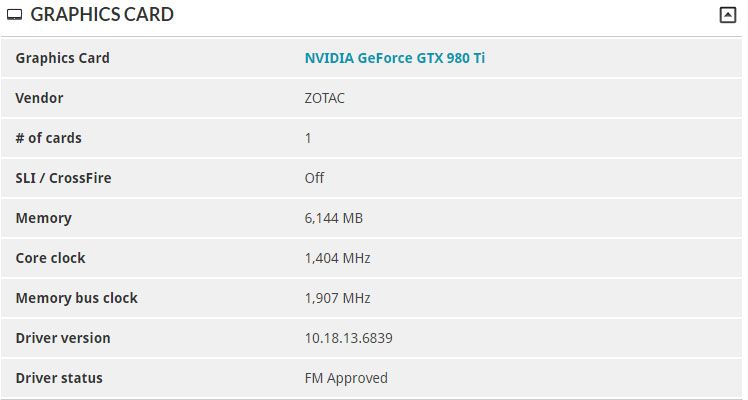
Task: Click the Vendor row label
Action: tap(39, 98)
